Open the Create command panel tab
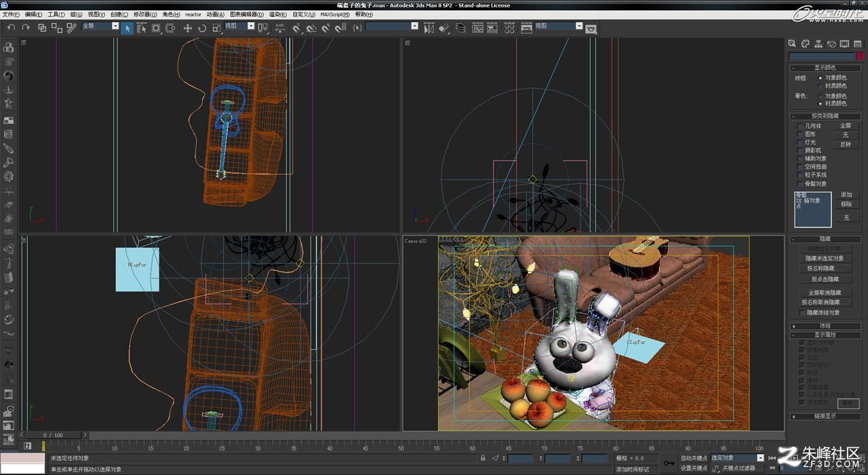This screenshot has width=868, height=475. point(792,43)
